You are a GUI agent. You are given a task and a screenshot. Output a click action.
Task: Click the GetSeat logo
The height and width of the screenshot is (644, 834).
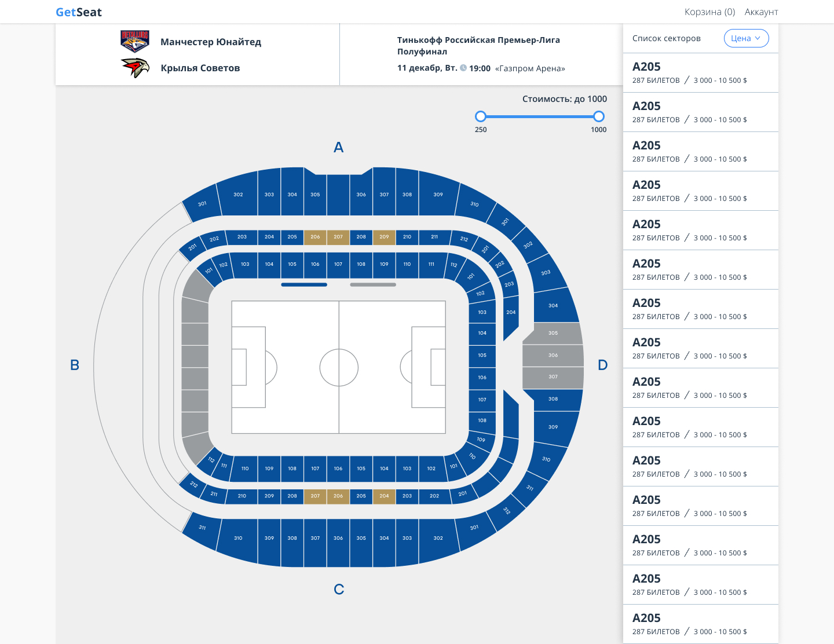coord(79,12)
